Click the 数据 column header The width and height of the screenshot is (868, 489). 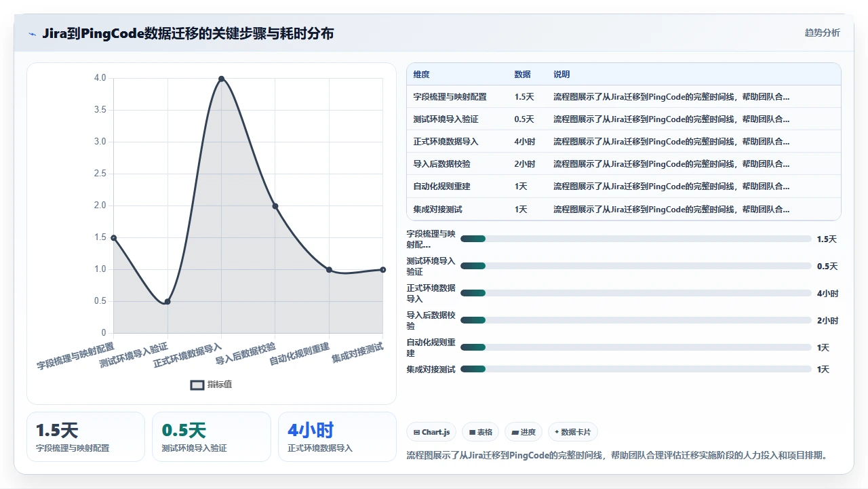(x=522, y=75)
